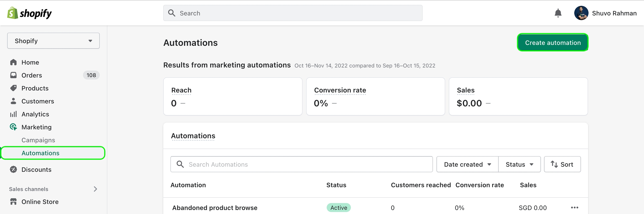This screenshot has height=214, width=644.
Task: Click magnifier icon in top search bar
Action: [172, 13]
